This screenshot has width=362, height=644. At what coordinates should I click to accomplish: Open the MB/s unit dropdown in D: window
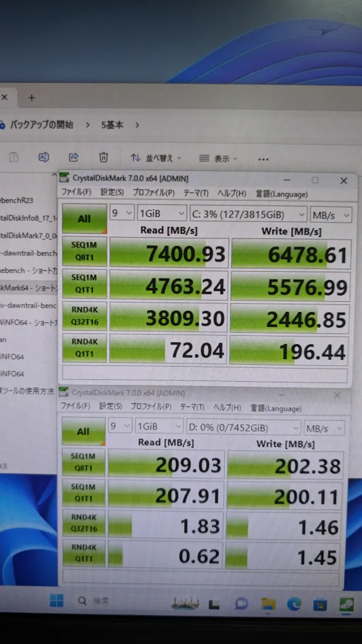click(324, 429)
